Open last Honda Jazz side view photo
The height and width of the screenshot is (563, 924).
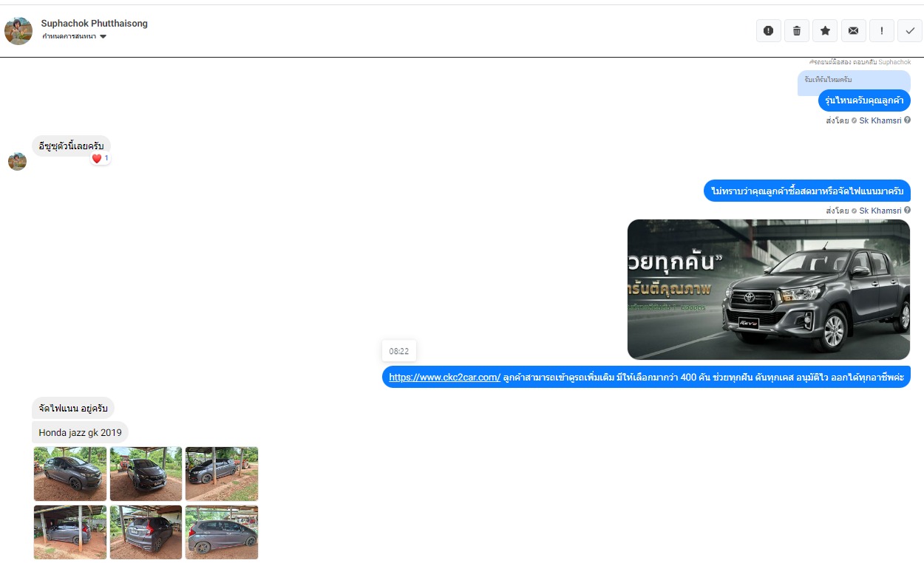pos(222,532)
